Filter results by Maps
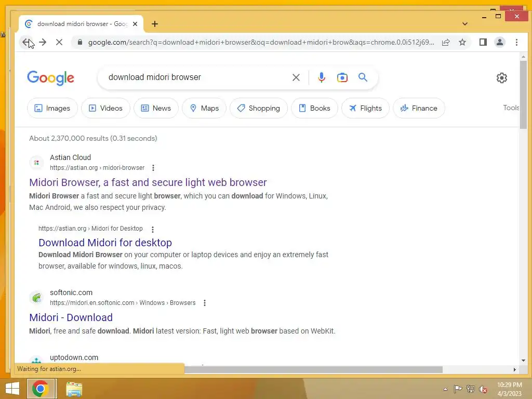This screenshot has width=532, height=399. tap(204, 108)
